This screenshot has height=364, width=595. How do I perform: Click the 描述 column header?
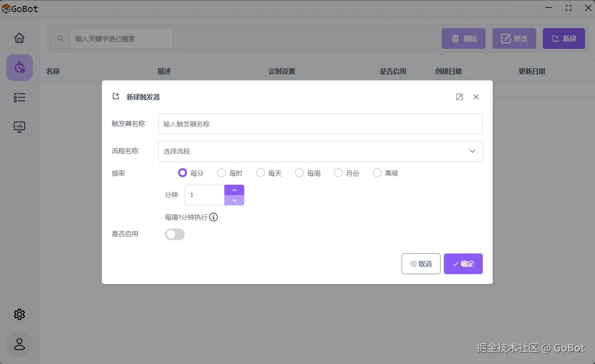pos(164,71)
